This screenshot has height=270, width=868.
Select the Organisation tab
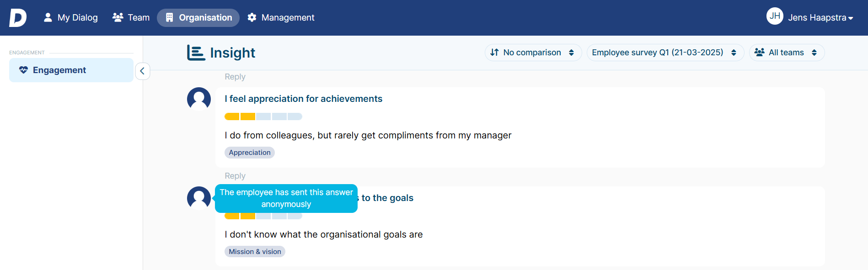[198, 18]
